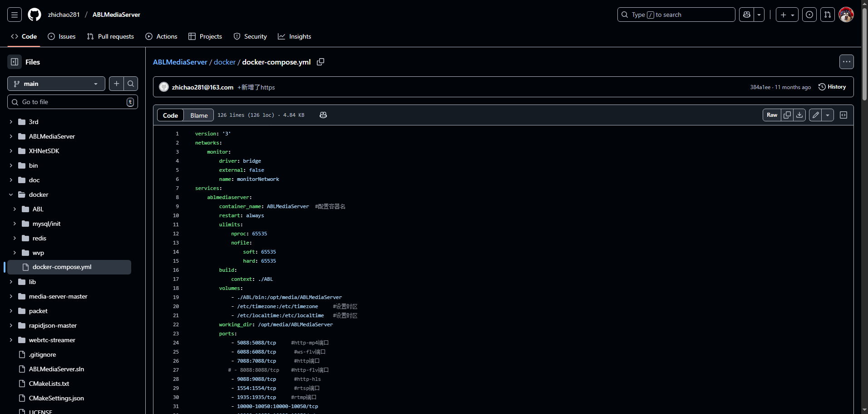The image size is (868, 414).
Task: Open the Security tab
Action: click(250, 36)
